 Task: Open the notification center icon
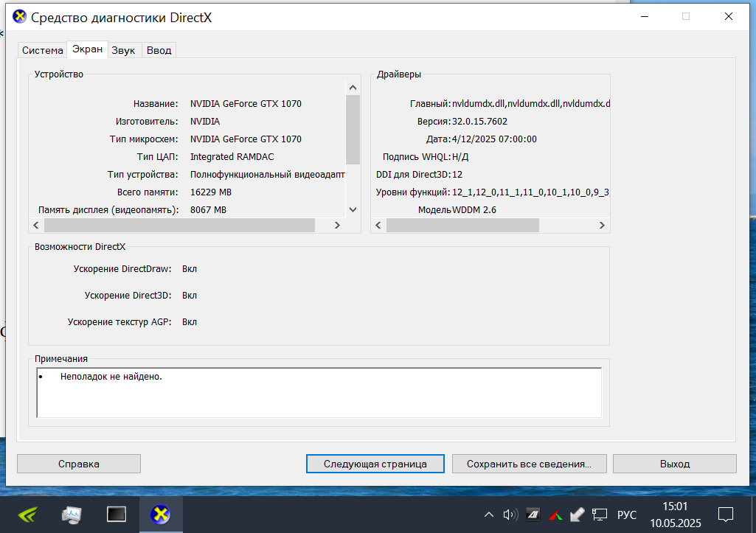pos(726,515)
